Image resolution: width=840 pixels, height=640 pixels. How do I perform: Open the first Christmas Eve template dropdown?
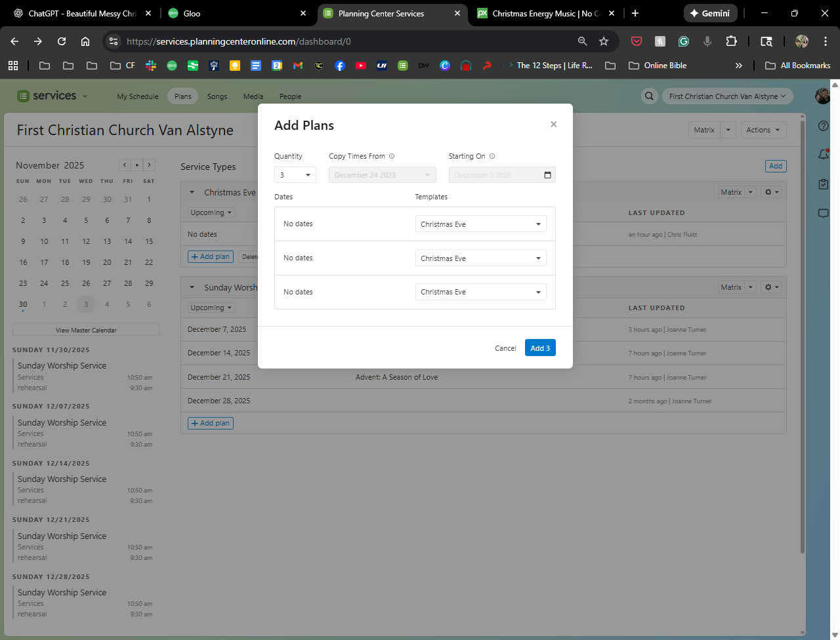click(x=480, y=224)
